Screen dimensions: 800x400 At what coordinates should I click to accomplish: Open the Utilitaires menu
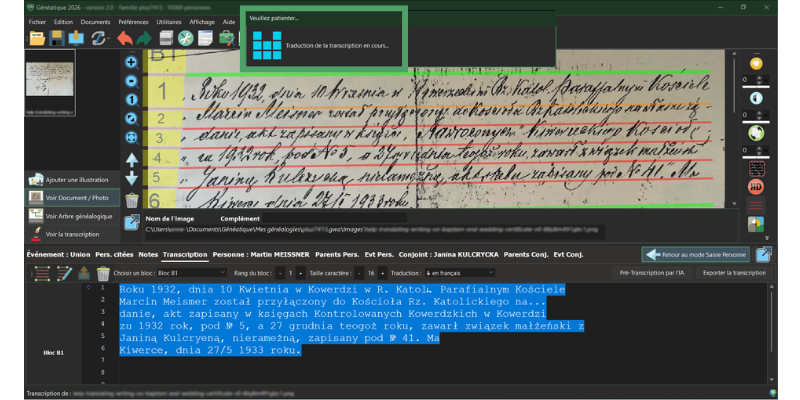tap(169, 20)
